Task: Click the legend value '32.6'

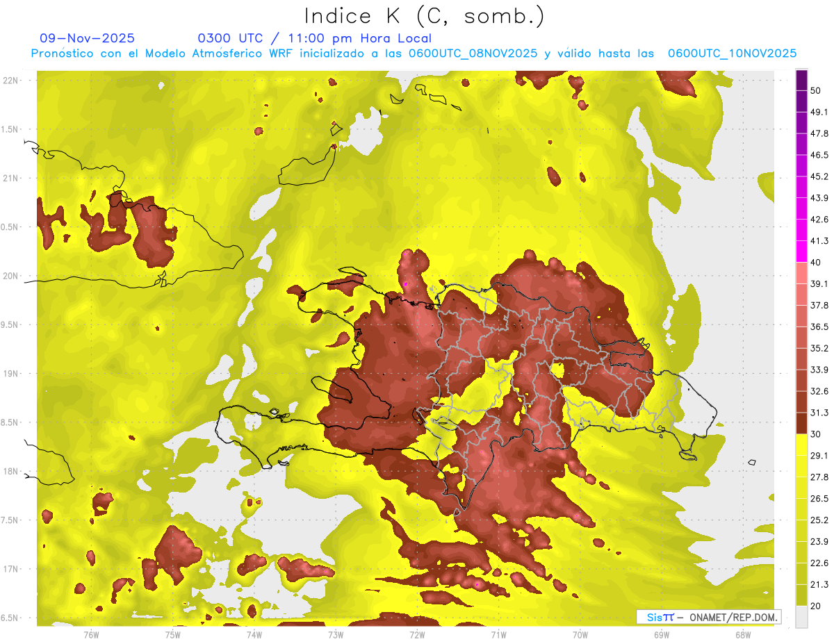Action: click(x=819, y=391)
